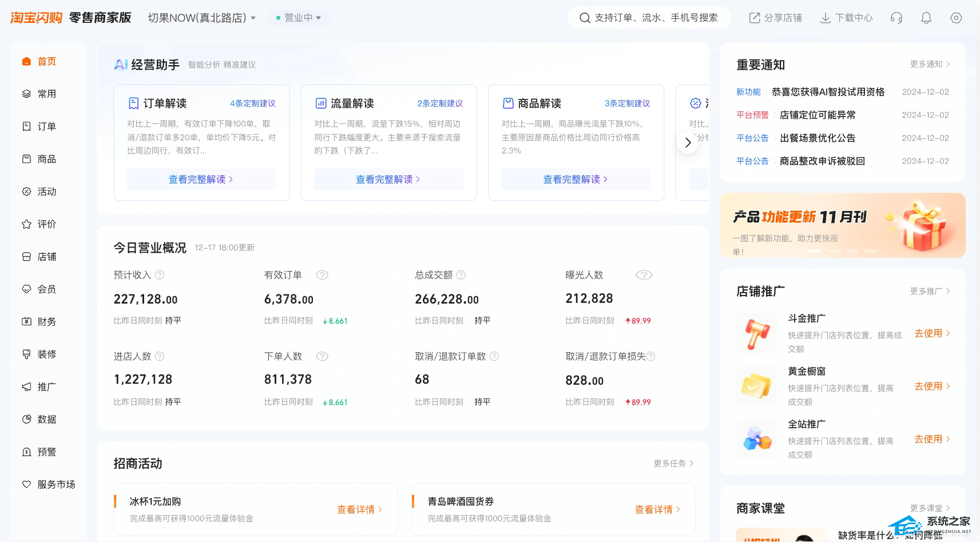Open 商品 in the sidebar
Screen dimensions: 980x542
coord(48,159)
